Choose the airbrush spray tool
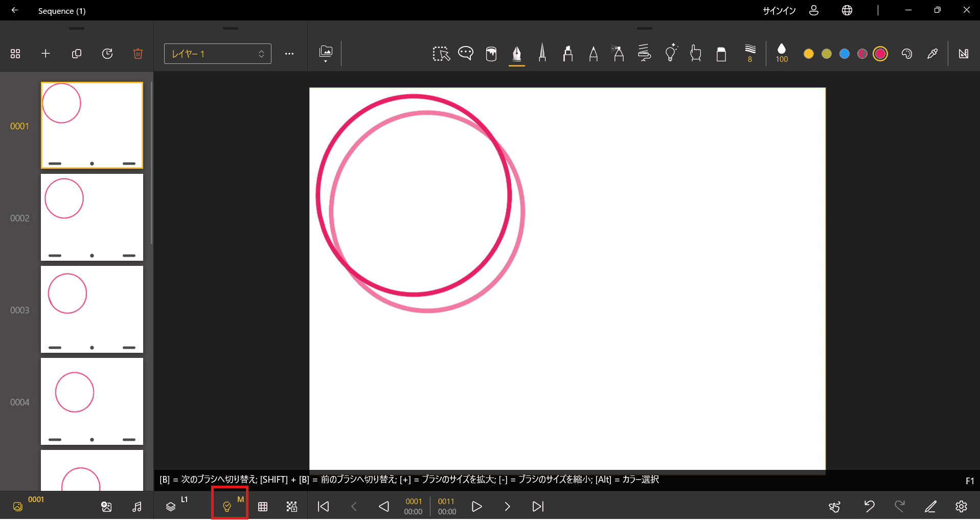Image resolution: width=980 pixels, height=520 pixels. pos(618,53)
